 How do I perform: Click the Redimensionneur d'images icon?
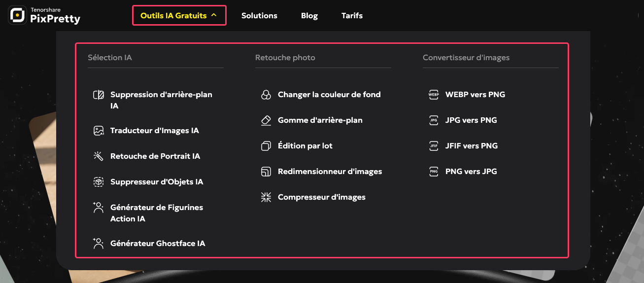pos(266,172)
